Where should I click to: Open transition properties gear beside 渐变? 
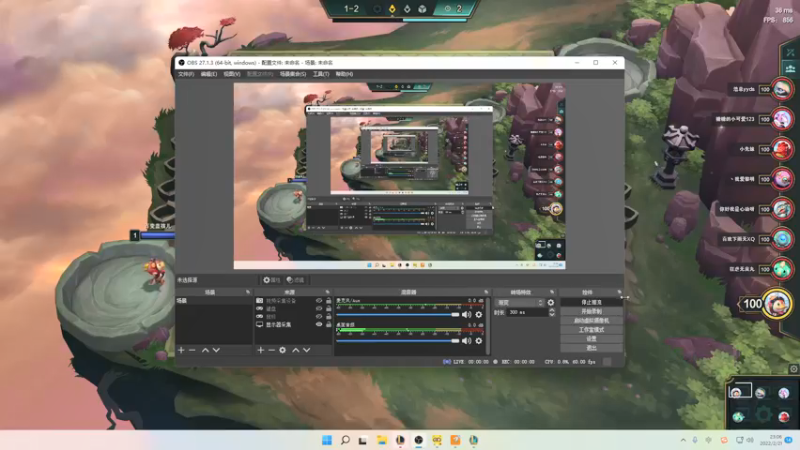[x=551, y=303]
